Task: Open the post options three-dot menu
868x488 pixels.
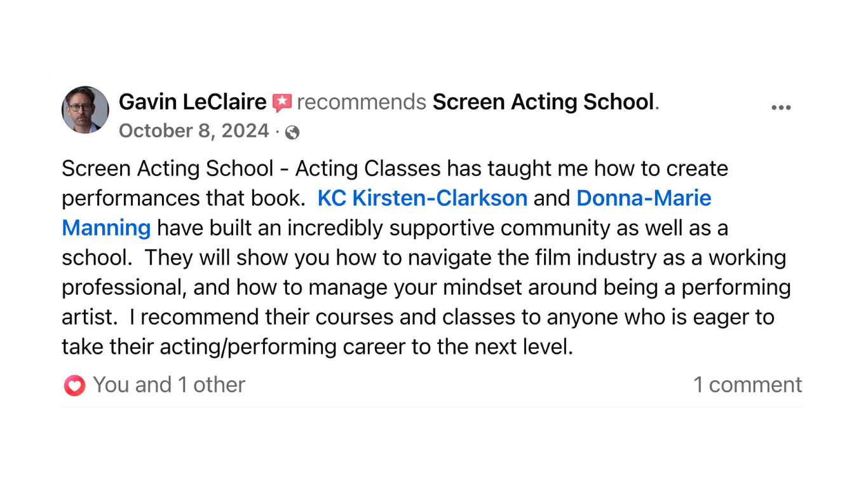Action: 780,107
